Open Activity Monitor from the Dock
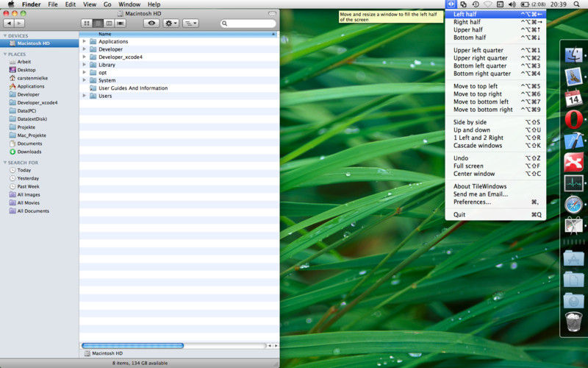Image resolution: width=588 pixels, height=368 pixels. tap(574, 183)
